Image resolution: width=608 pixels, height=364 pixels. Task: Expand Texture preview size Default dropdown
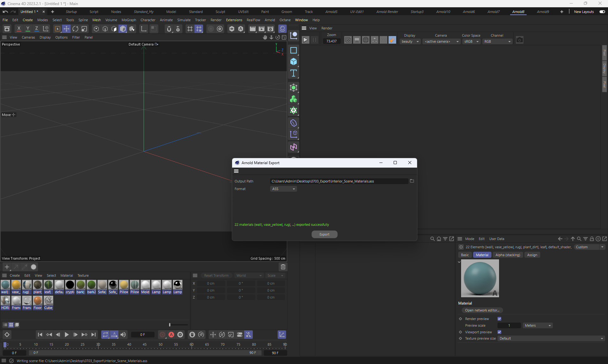point(551,338)
